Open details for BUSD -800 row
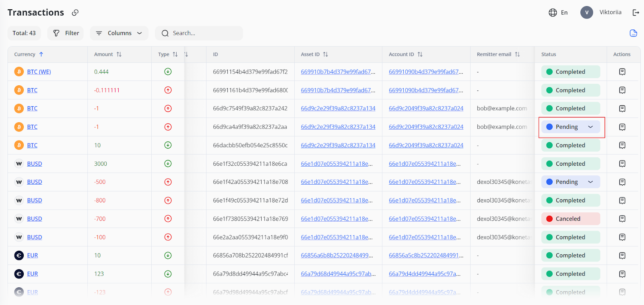 [622, 200]
